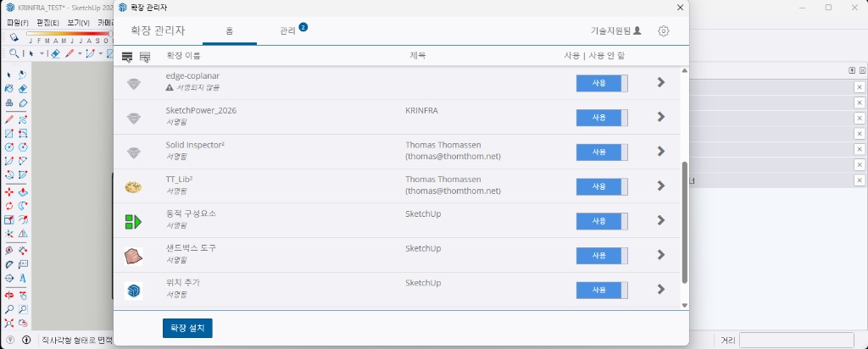Click the first sort icon beside 확장 이름
The image size is (868, 349).
click(127, 56)
